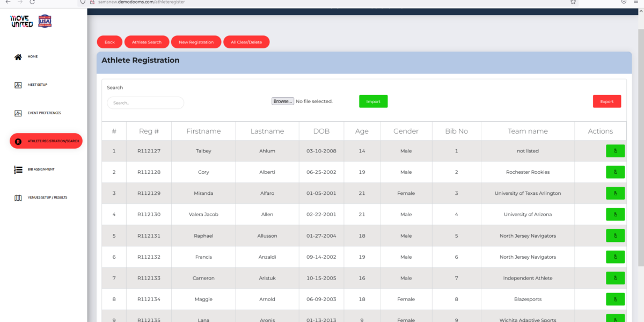Viewport: 644px width, 322px height.
Task: Click the Venues Setup / Results map icon
Action: coord(18,197)
